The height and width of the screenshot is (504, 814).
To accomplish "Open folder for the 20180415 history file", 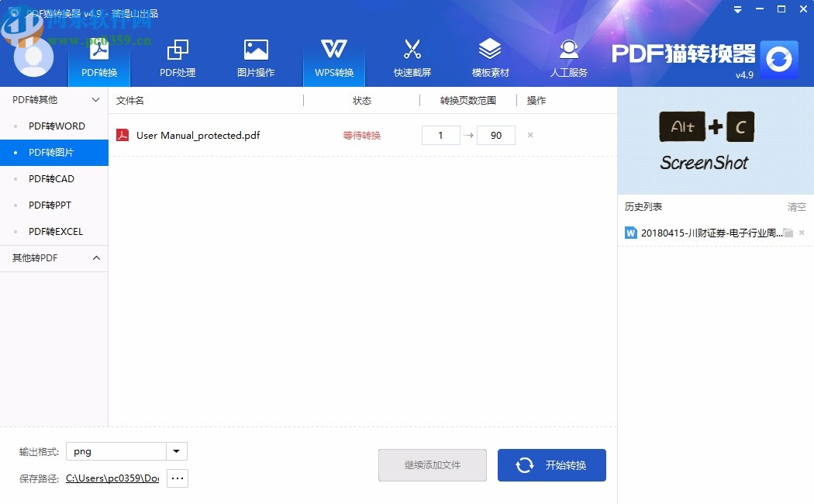I will 788,233.
